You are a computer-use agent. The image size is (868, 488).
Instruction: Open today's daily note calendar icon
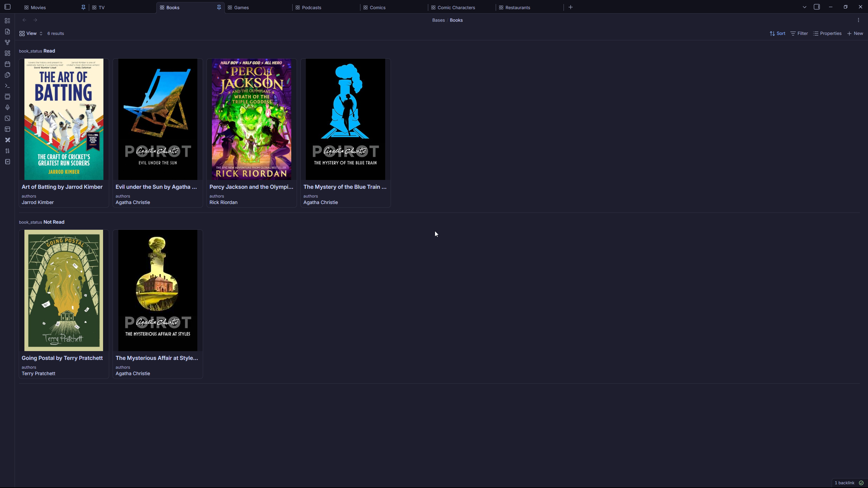(x=7, y=64)
